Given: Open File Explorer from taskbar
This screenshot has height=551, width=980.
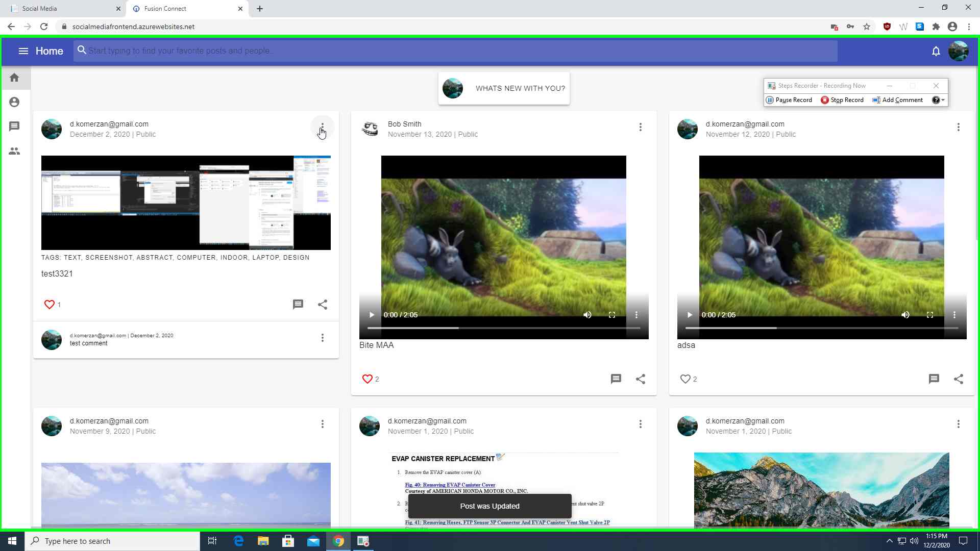Looking at the screenshot, I should pyautogui.click(x=263, y=541).
